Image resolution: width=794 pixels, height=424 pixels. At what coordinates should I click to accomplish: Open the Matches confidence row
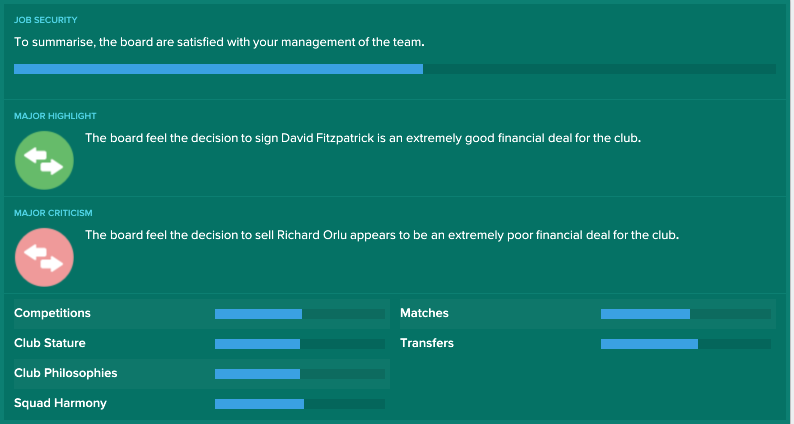[x=587, y=314]
